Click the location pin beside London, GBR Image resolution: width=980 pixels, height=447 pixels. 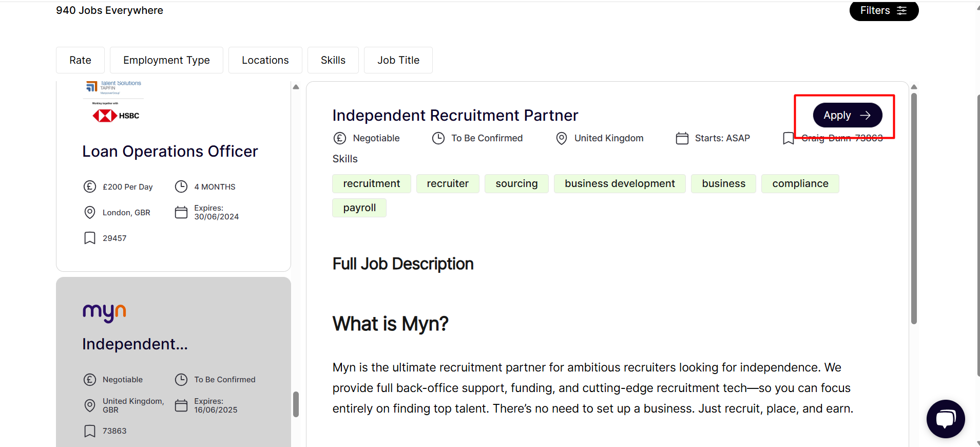click(x=90, y=212)
